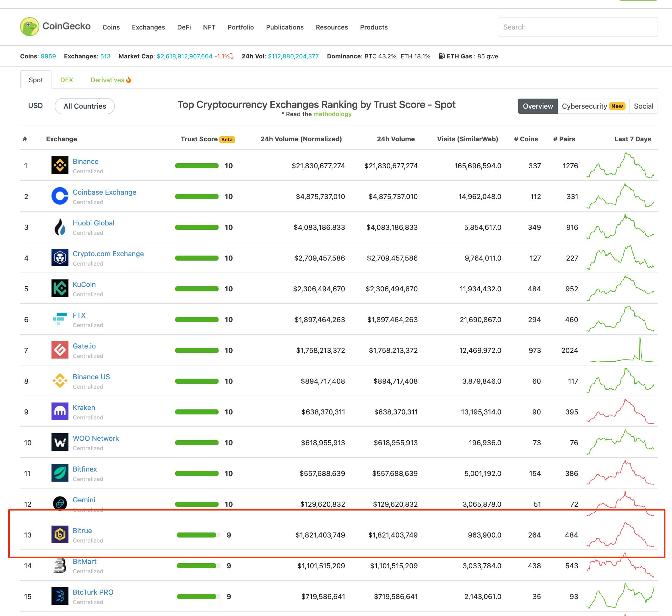Open the methodology link
This screenshot has width=672, height=616.
[x=332, y=114]
